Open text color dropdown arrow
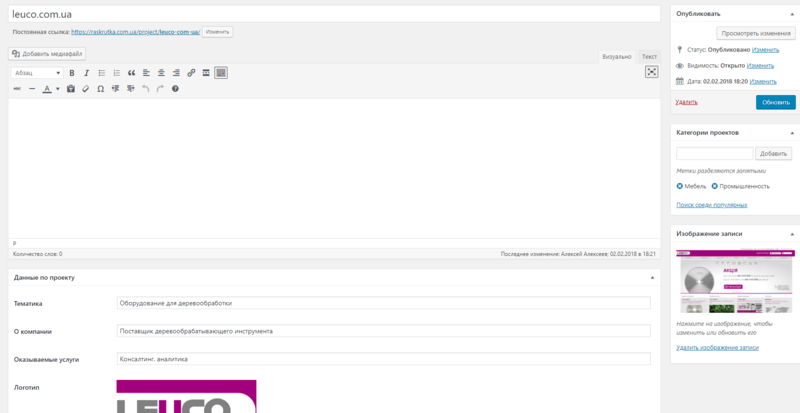This screenshot has height=413, width=800. (58, 89)
